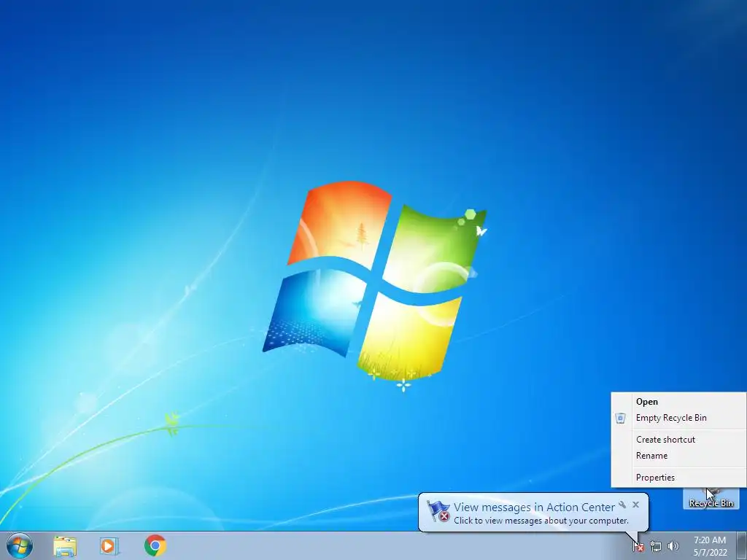The height and width of the screenshot is (560, 747).
Task: Open the Windows Start menu orb
Action: [20, 545]
